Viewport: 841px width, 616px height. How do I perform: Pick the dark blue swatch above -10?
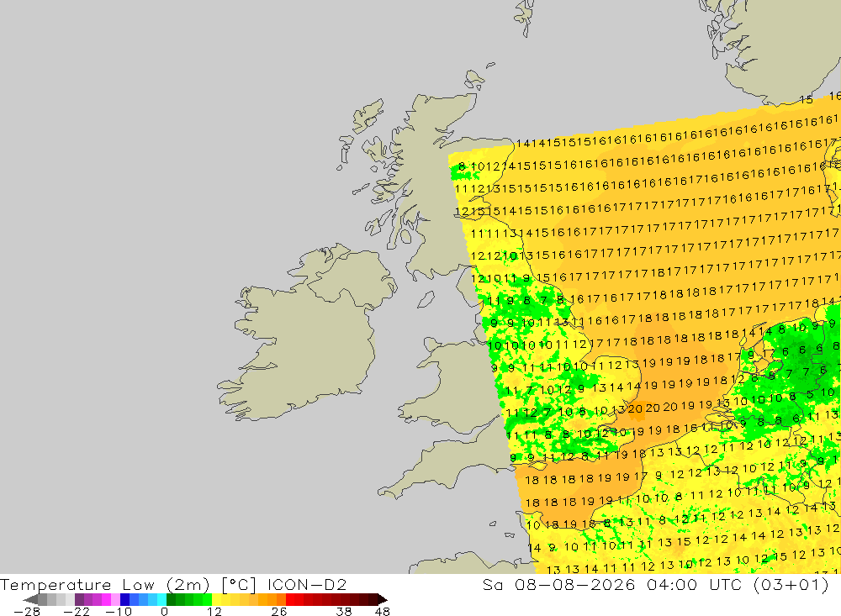125,599
